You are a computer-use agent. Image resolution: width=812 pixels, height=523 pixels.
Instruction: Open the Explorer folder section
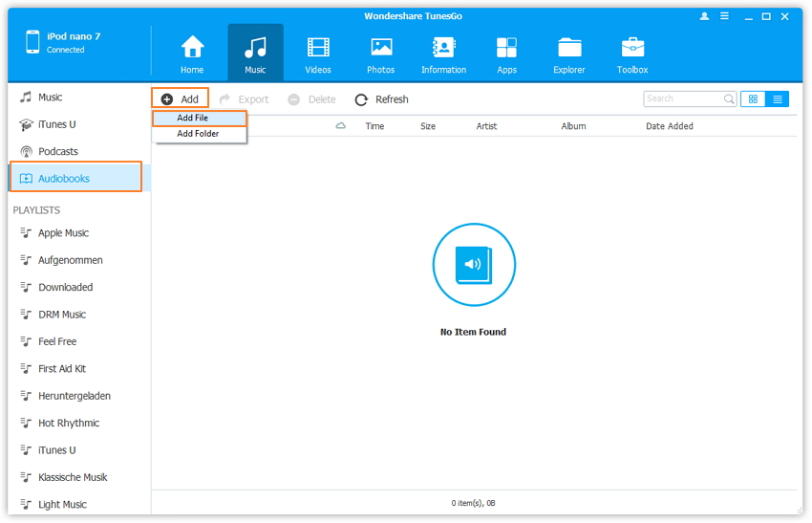[x=569, y=53]
